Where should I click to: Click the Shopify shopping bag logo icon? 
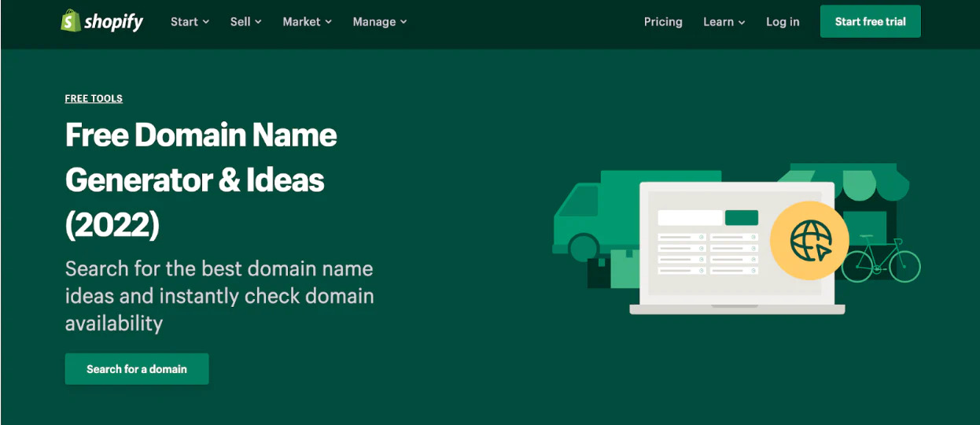click(71, 21)
